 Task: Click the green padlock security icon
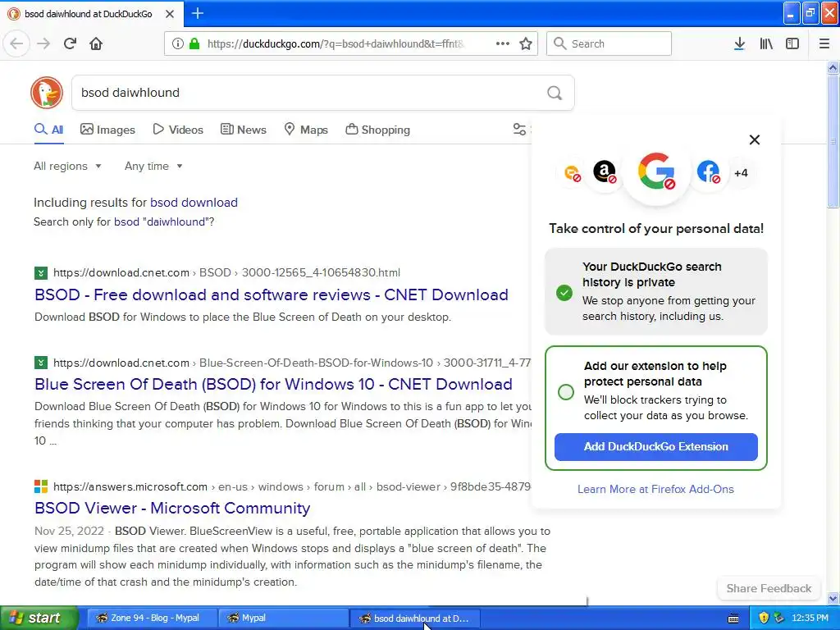pos(194,43)
